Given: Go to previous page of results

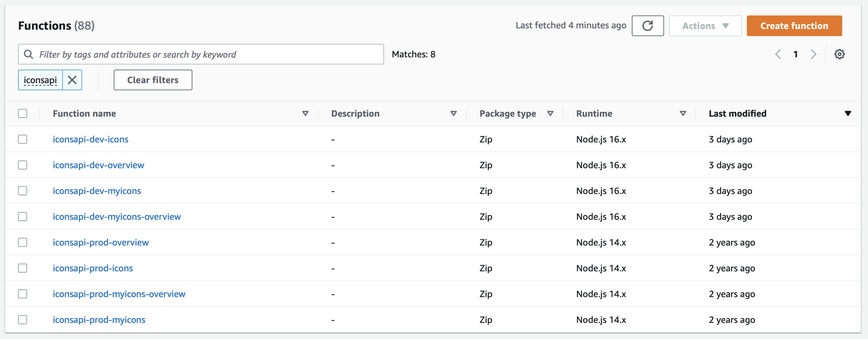Looking at the screenshot, I should (778, 54).
